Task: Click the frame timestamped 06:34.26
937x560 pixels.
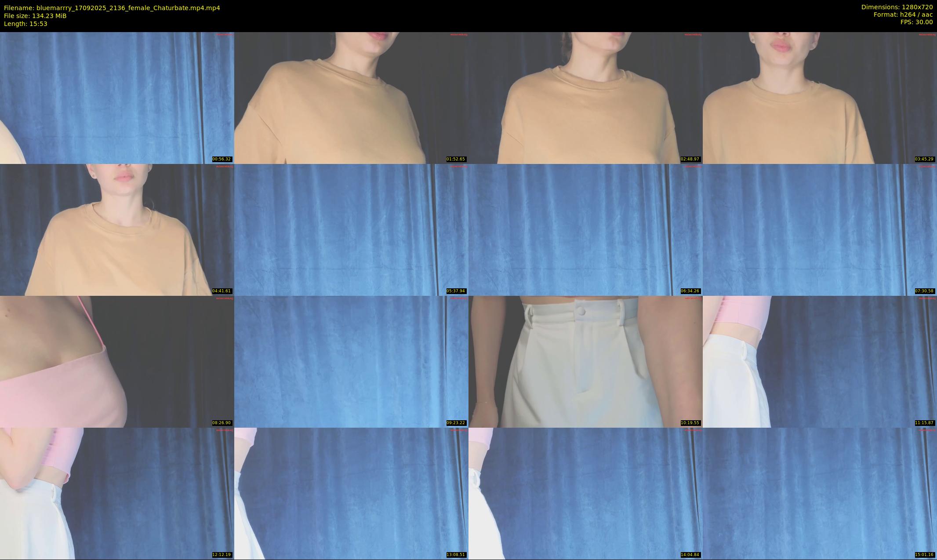Action: [585, 229]
